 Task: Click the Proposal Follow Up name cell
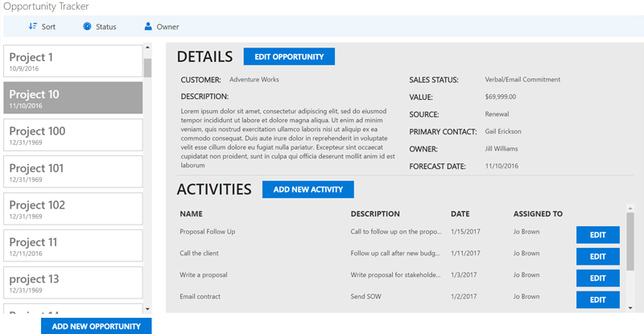coord(208,231)
